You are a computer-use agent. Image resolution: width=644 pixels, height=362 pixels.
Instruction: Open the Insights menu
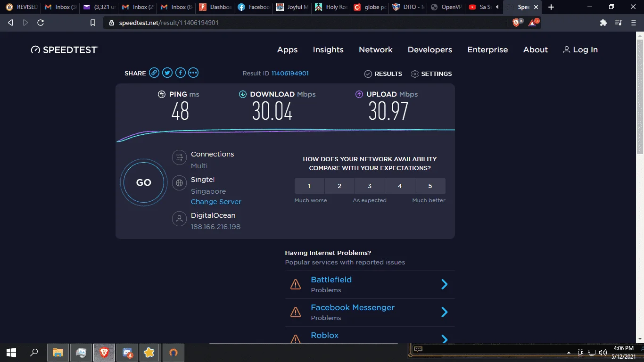point(328,49)
